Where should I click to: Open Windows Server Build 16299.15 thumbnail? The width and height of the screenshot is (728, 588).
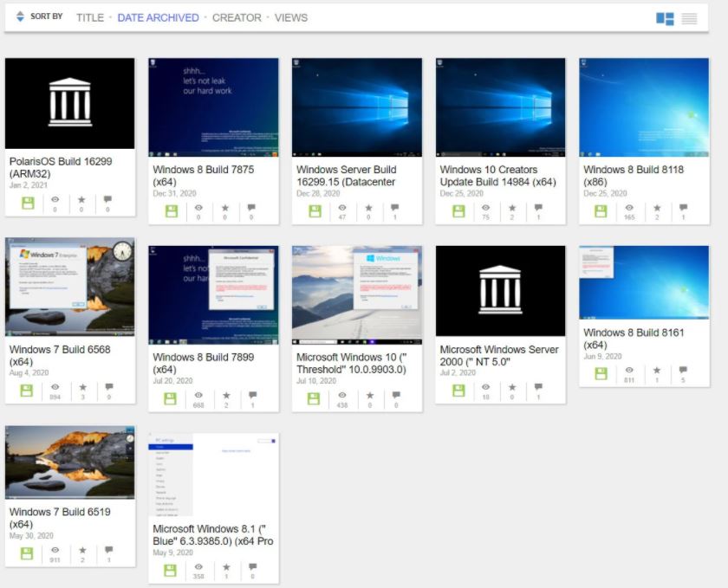[x=357, y=107]
